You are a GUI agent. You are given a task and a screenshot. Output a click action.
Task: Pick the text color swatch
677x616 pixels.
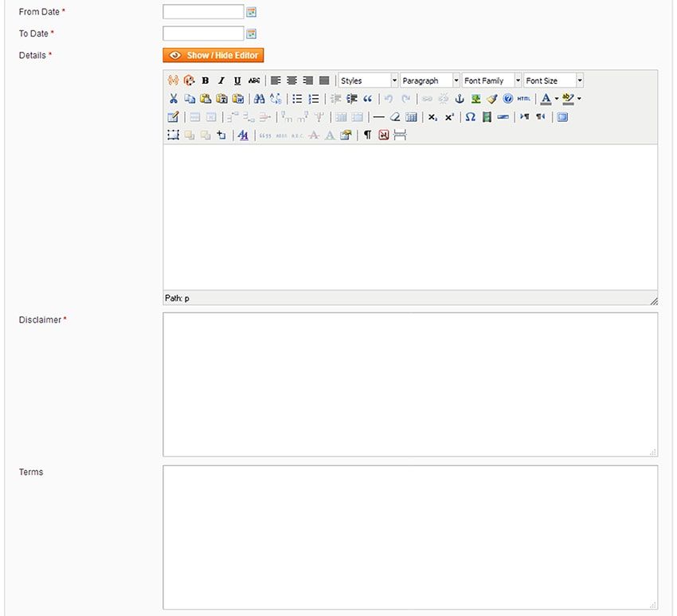tap(546, 99)
